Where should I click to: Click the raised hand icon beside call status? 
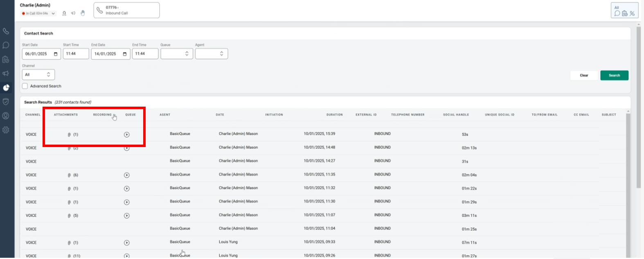click(83, 13)
